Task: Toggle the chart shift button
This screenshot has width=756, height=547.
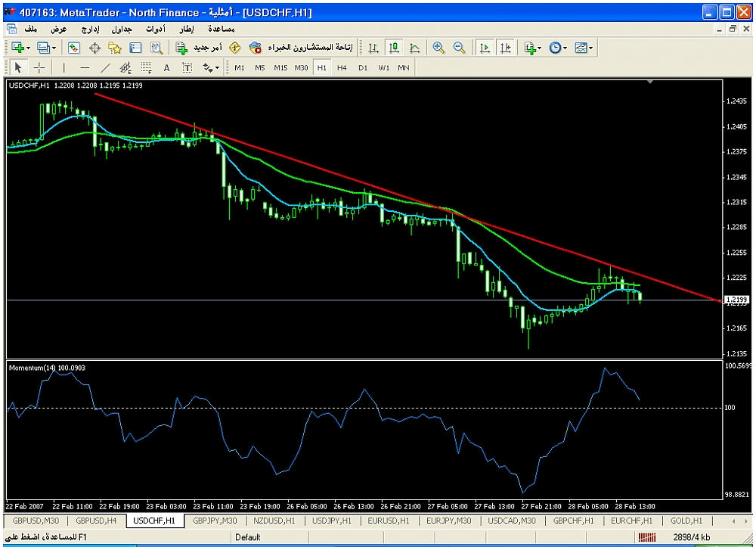Action: (505, 48)
